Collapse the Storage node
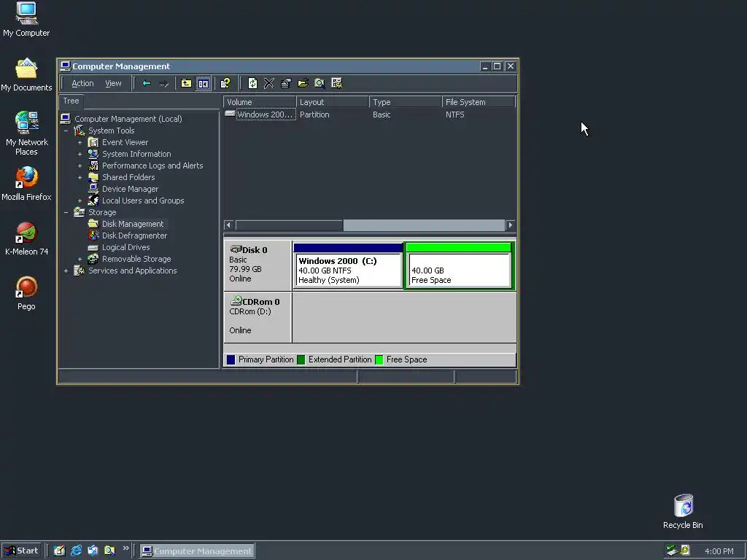 66,212
